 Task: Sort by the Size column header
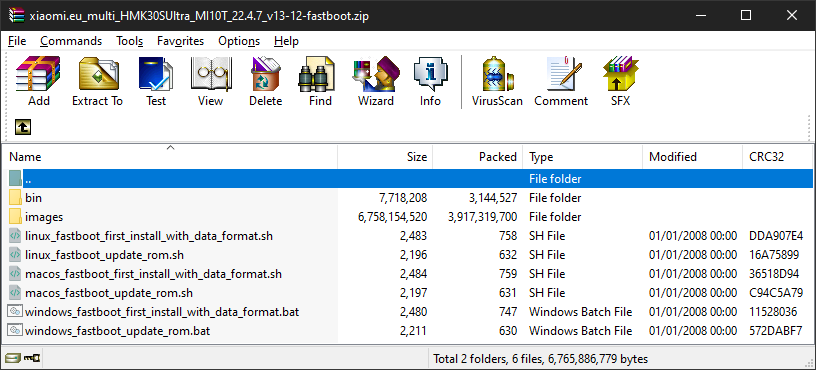385,157
